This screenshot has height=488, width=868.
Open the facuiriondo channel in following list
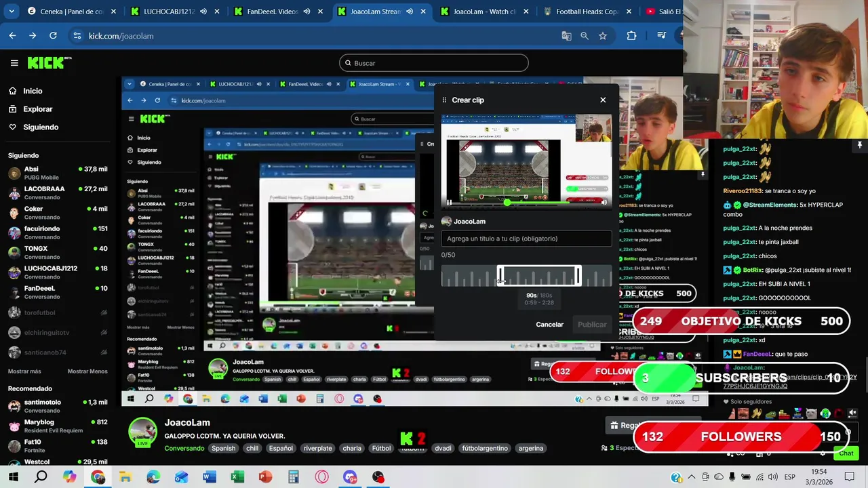[x=58, y=232]
